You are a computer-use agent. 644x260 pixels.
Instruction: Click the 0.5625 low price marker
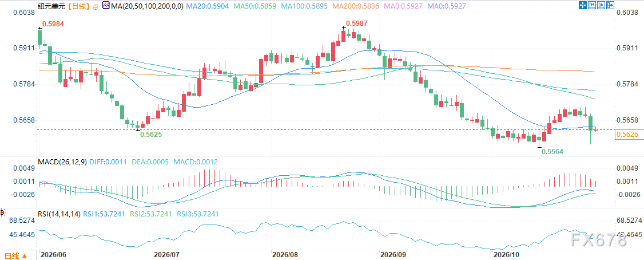(x=150, y=134)
